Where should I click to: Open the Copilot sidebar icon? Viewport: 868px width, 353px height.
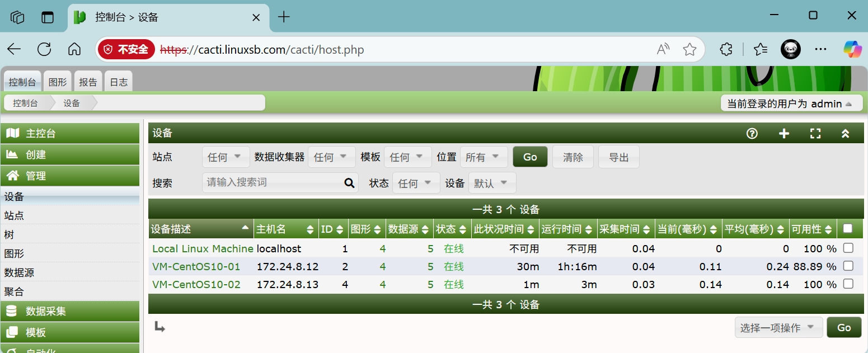coord(852,49)
